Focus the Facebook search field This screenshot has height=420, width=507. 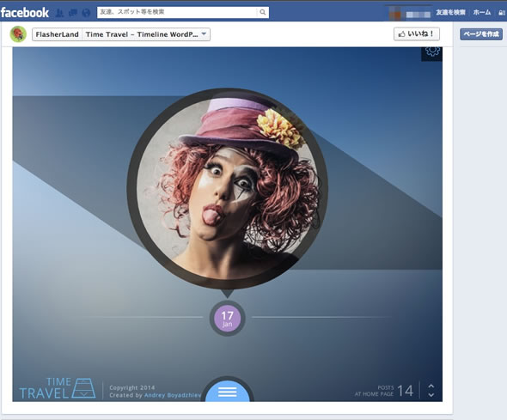(x=177, y=12)
